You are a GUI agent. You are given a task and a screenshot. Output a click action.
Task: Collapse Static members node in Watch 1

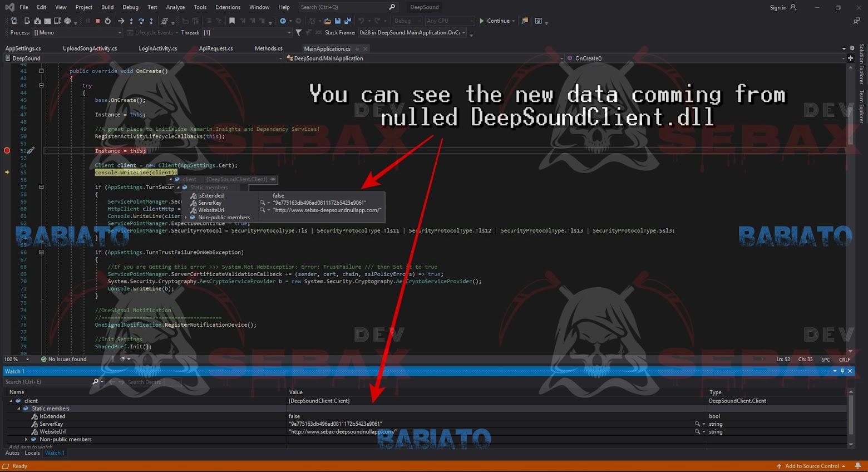18,409
